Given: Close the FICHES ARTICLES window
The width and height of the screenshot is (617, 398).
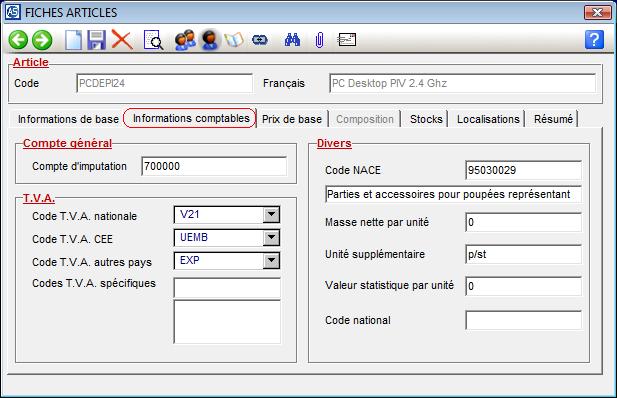Looking at the screenshot, I should pyautogui.click(x=597, y=12).
